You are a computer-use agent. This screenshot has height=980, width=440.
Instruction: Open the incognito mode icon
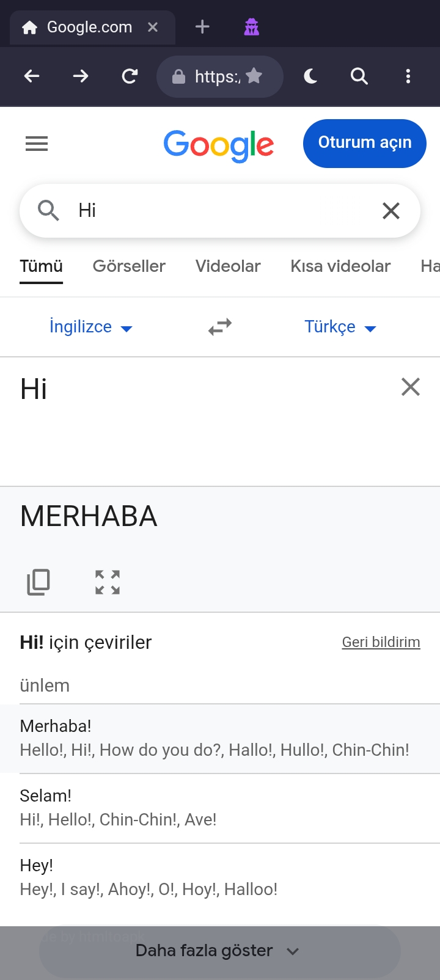coord(252,27)
